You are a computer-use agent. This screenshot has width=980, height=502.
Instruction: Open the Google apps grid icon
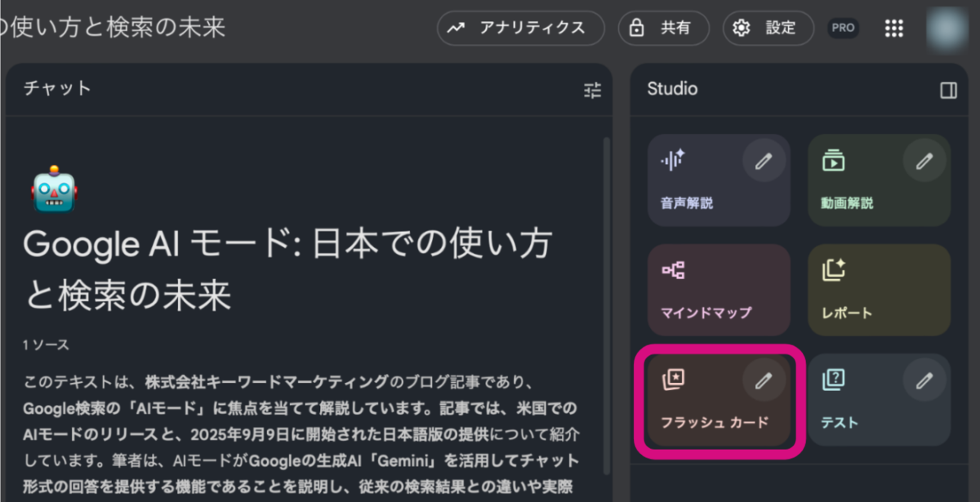click(x=894, y=28)
